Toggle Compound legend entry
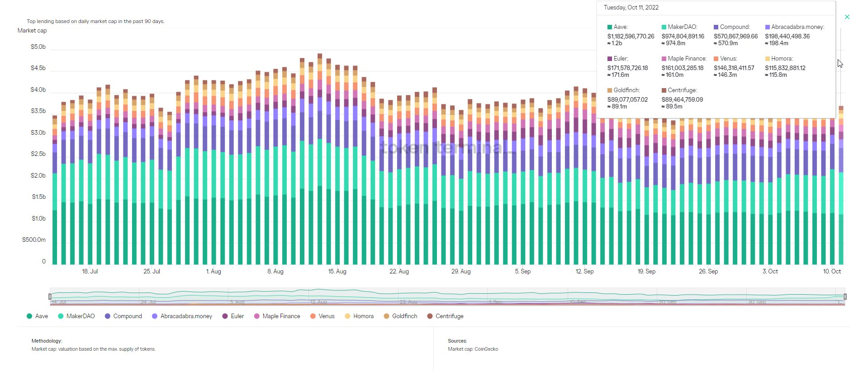The image size is (868, 381). pos(123,316)
